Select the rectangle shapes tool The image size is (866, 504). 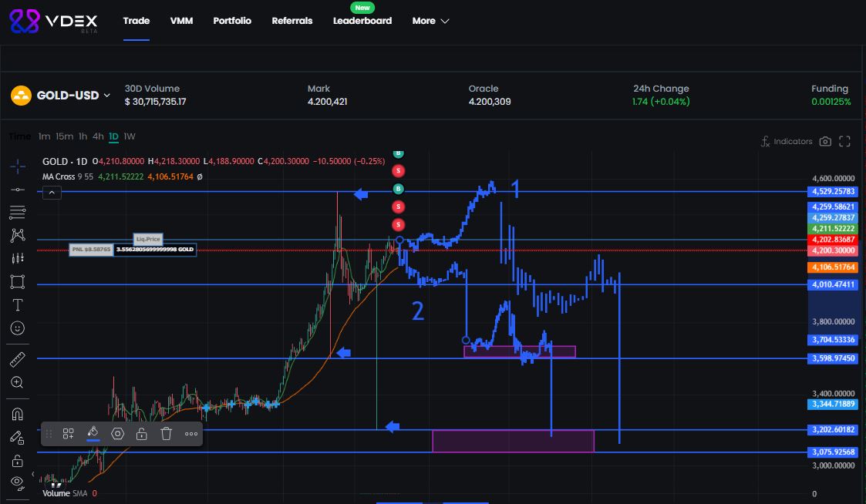click(x=17, y=281)
